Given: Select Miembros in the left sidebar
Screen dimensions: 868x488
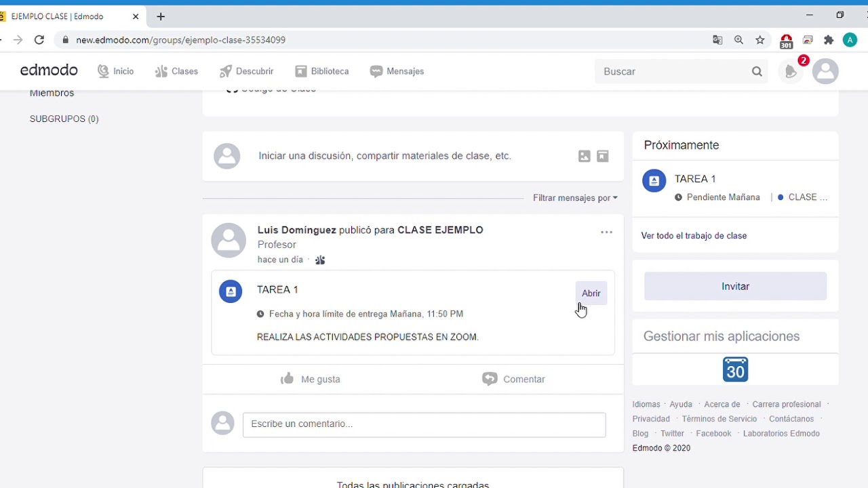Looking at the screenshot, I should [52, 93].
